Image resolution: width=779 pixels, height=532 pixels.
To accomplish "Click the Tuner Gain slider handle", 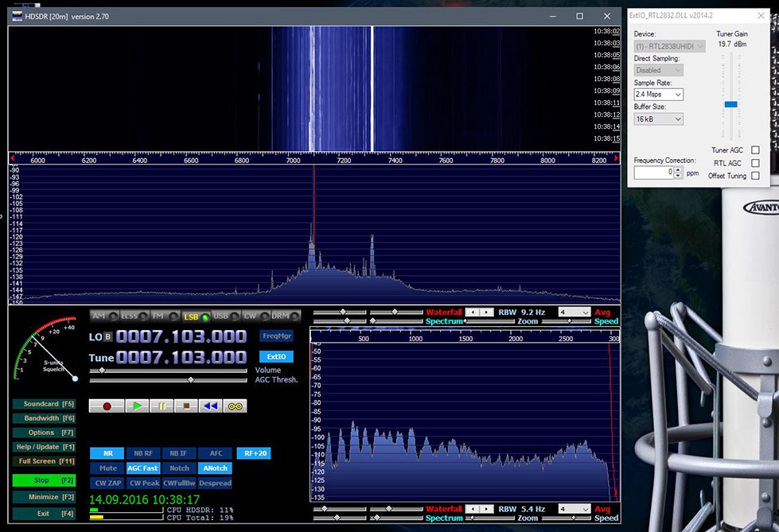I will [730, 104].
